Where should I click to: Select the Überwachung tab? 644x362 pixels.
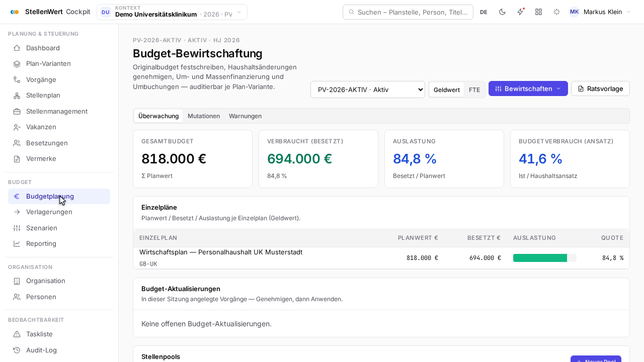point(158,116)
